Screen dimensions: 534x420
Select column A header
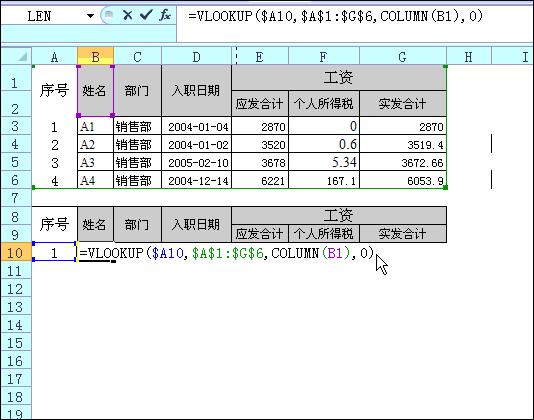[54, 57]
